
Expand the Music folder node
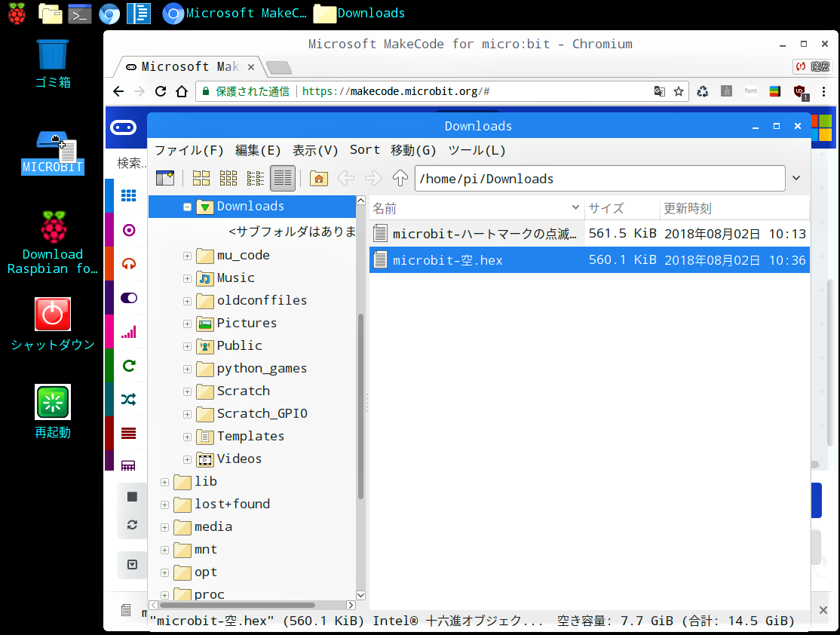click(x=187, y=278)
